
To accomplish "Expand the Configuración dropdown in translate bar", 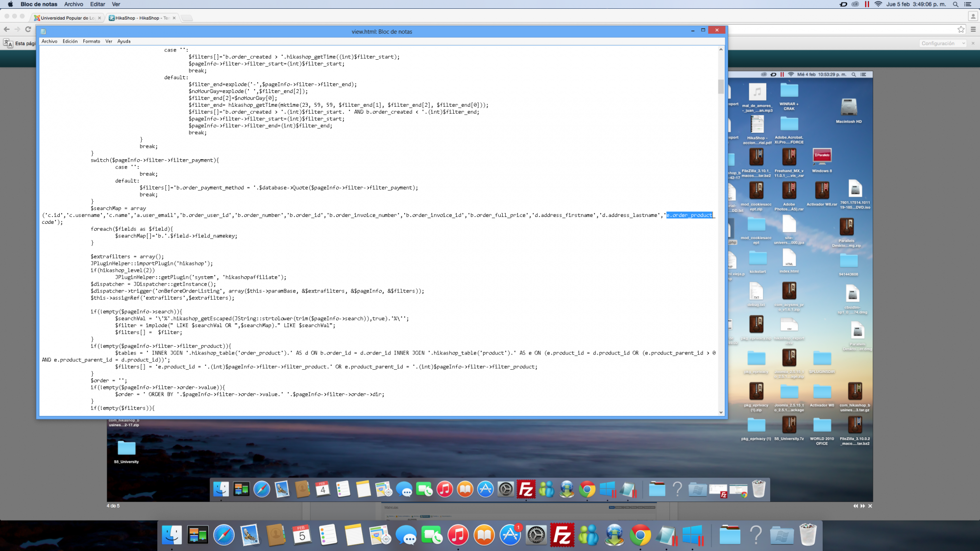I will tap(943, 44).
